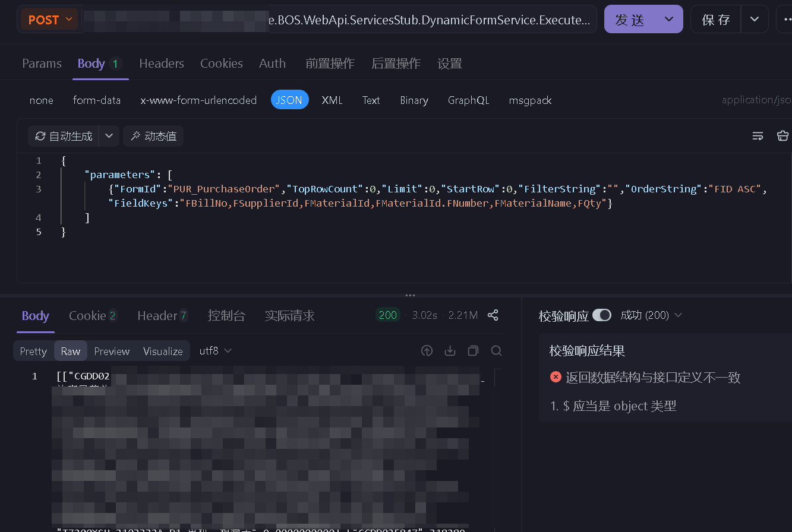Click the upload icon above response body

click(x=427, y=351)
